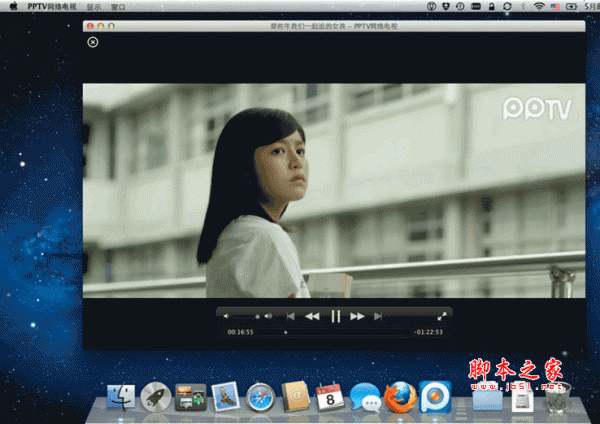This screenshot has width=600, height=424.
Task: Launch Safari from the Dock
Action: coord(260,398)
